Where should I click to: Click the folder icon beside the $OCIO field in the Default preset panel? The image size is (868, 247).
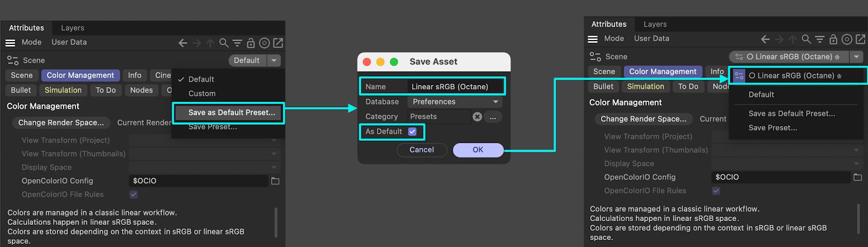pos(275,181)
